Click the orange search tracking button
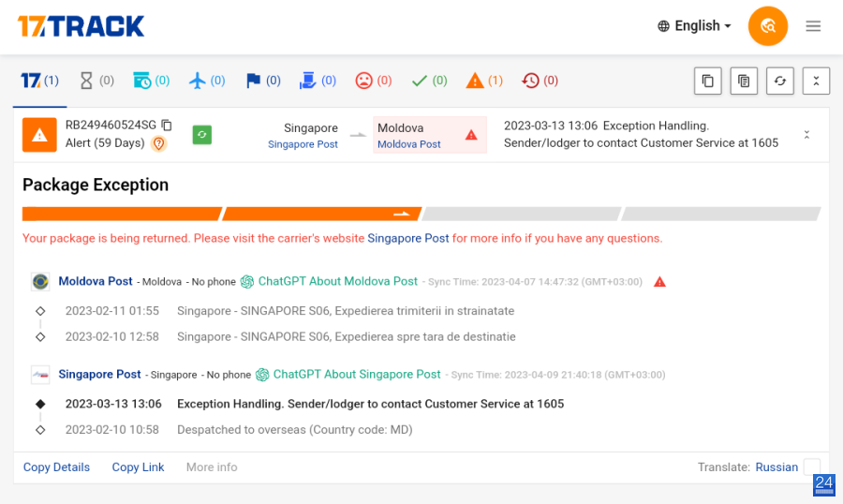Image resolution: width=843 pixels, height=504 pixels. coord(768,26)
